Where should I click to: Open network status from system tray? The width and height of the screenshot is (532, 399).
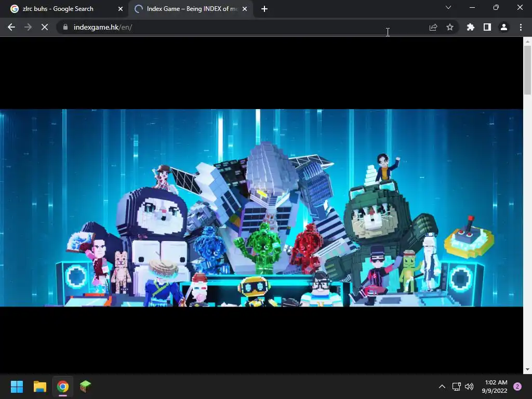pos(456,387)
